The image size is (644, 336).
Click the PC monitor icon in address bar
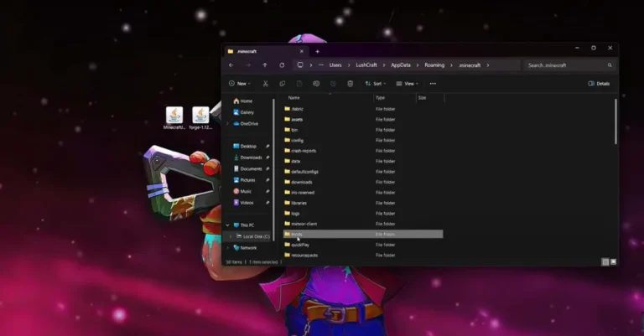click(300, 65)
